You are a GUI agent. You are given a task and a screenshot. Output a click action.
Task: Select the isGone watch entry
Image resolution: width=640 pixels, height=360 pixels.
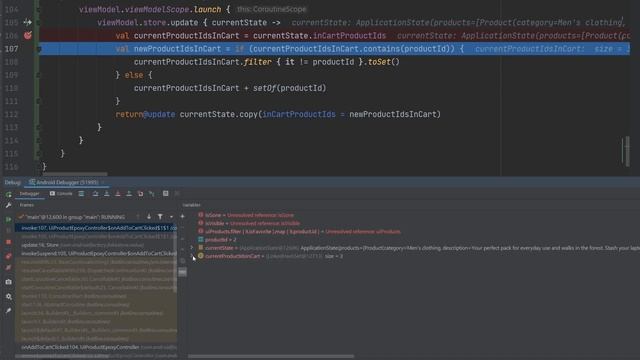pos(246,215)
